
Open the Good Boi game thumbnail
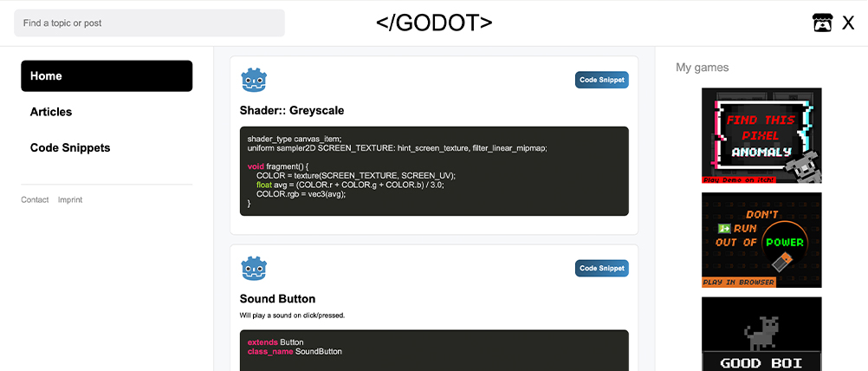761,334
